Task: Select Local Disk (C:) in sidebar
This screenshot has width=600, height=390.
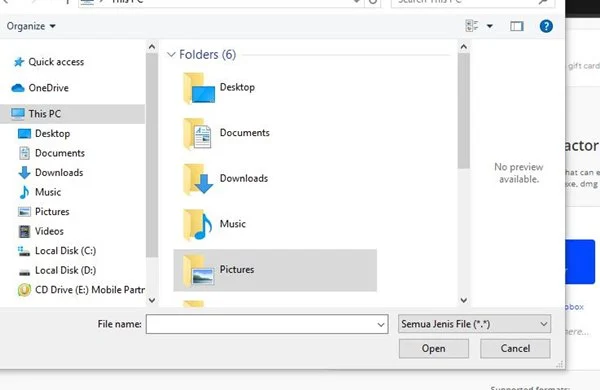Action: coord(65,251)
